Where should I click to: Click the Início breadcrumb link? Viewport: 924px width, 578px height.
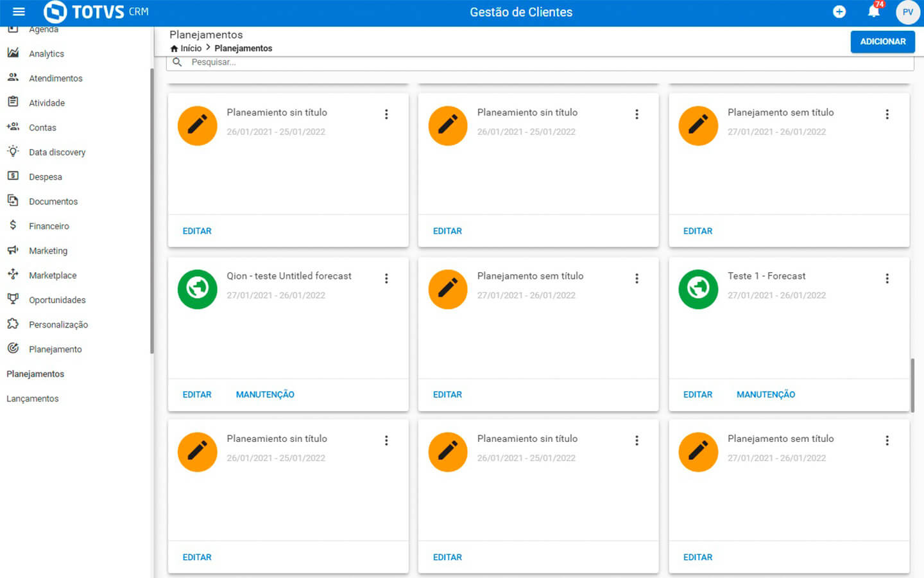[191, 48]
